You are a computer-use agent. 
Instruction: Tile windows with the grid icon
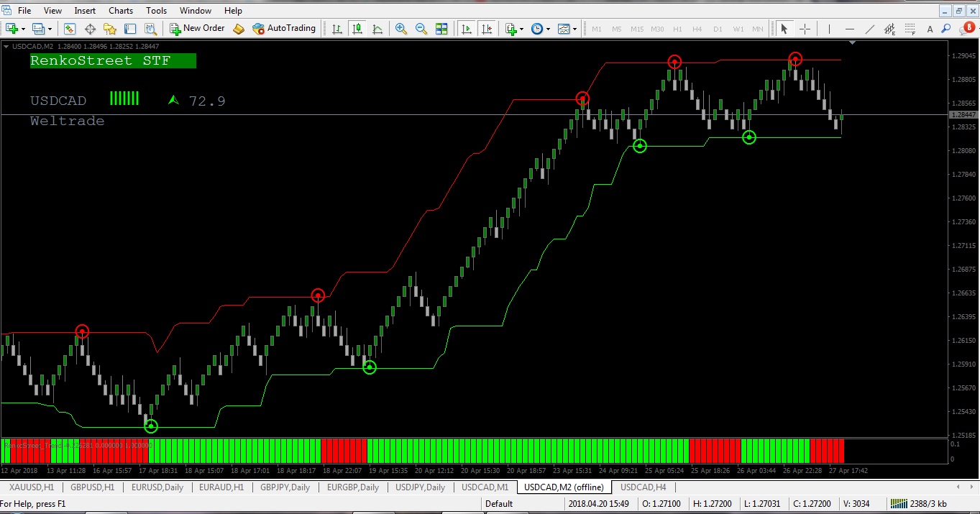tap(441, 29)
